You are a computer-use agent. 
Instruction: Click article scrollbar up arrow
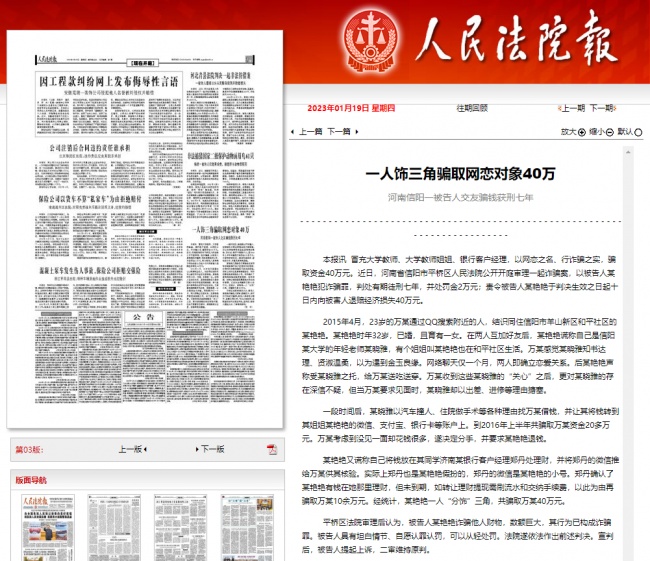point(628,153)
